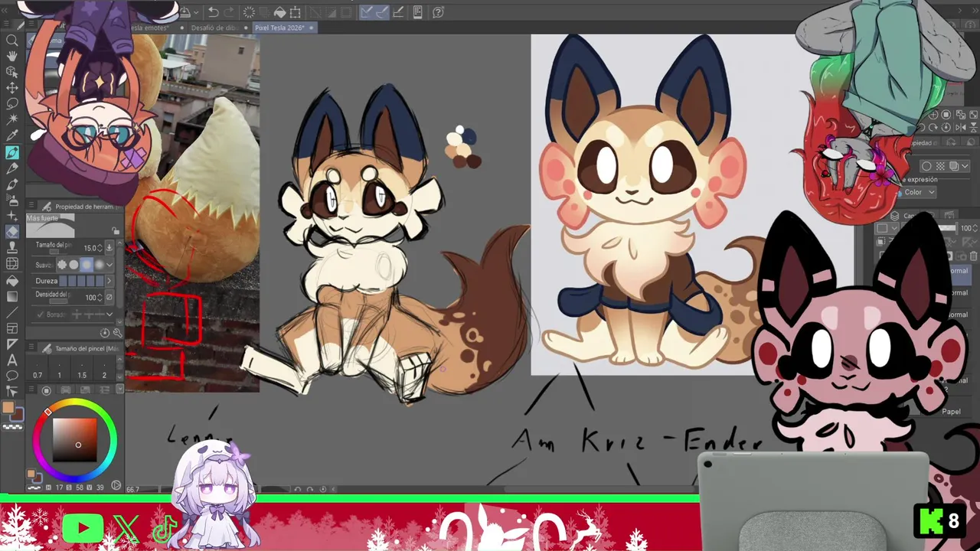Viewport: 980px width, 551px height.
Task: Toggle Snap to Special Ruler
Action: pyautogui.click(x=382, y=12)
